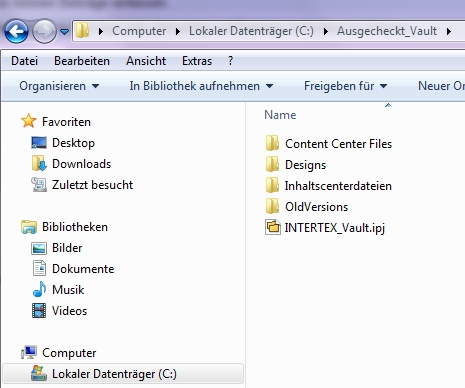465x388 pixels.
Task: Sort by the Name column header
Action: (x=280, y=115)
